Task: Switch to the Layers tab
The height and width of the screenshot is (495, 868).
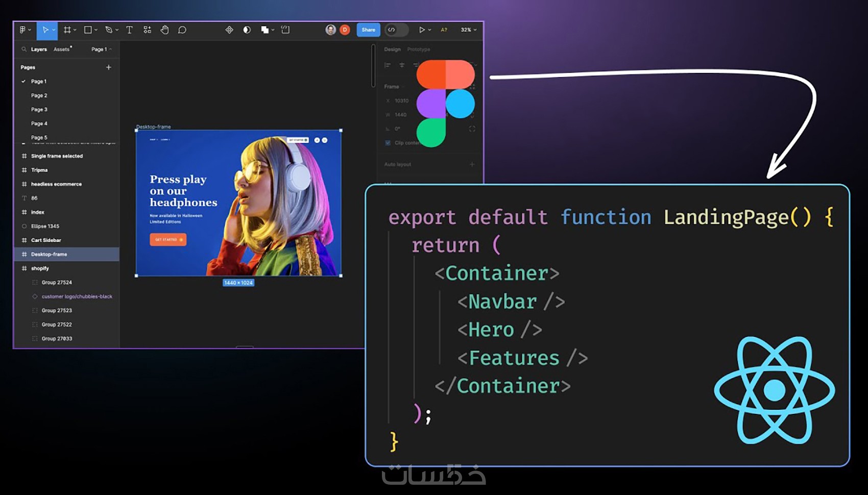Action: pyautogui.click(x=39, y=49)
